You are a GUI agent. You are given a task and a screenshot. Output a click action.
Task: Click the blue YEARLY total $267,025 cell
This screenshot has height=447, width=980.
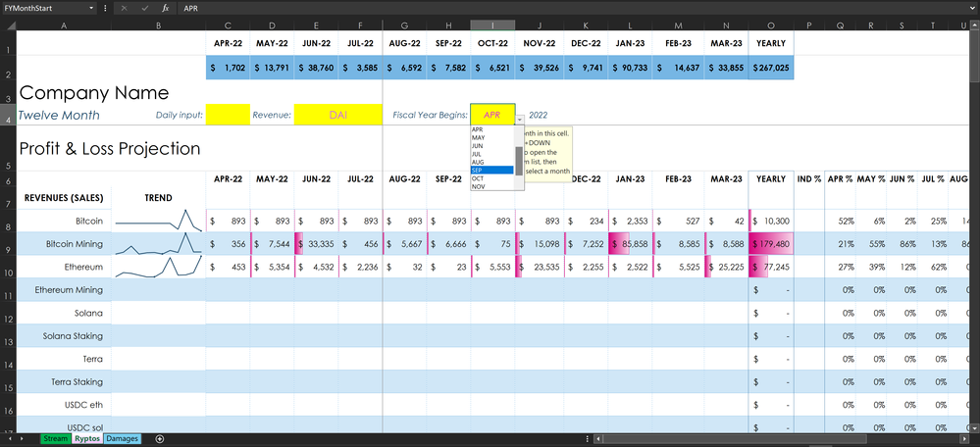click(x=771, y=68)
